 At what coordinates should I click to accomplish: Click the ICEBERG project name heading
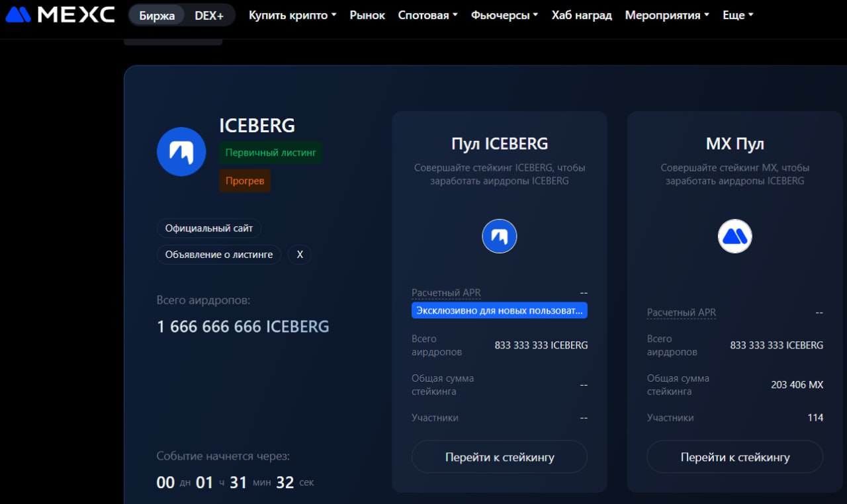coord(257,125)
